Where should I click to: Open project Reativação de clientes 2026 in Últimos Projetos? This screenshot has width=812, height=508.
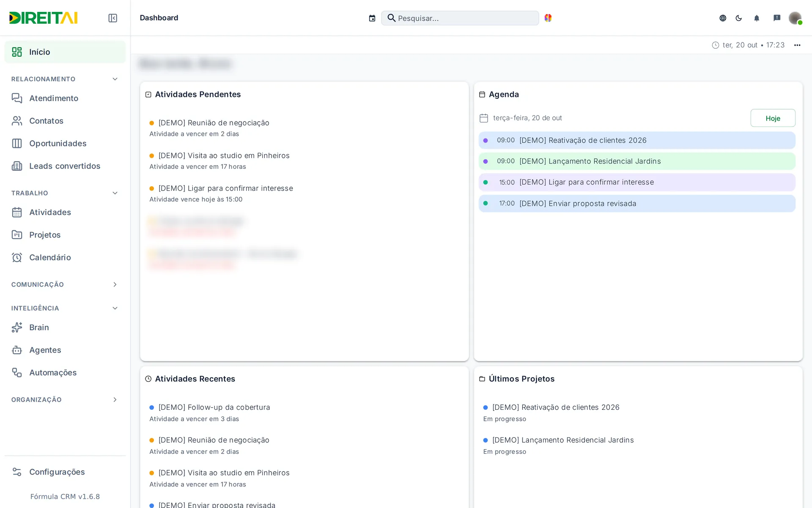tap(556, 407)
